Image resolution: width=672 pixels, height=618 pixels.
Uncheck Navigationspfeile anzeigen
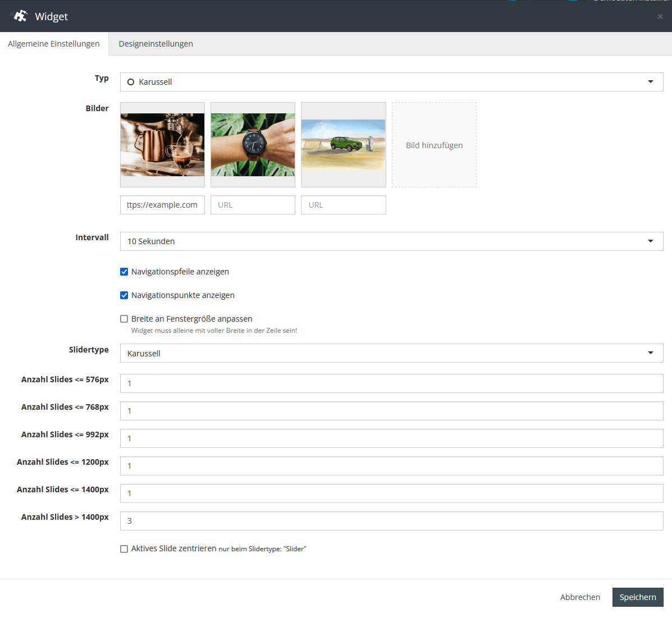pos(124,272)
